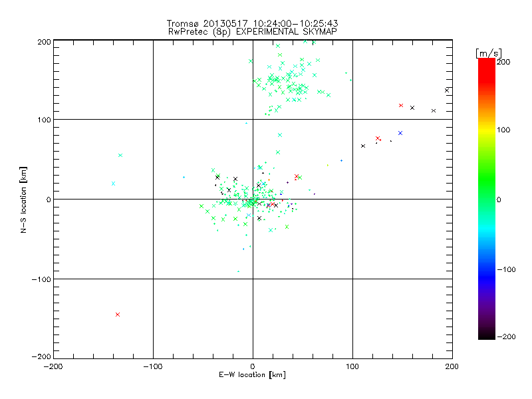Click the cyan cross marker near (-140, 20)
This screenshot has height=399, width=532.
[113, 184]
